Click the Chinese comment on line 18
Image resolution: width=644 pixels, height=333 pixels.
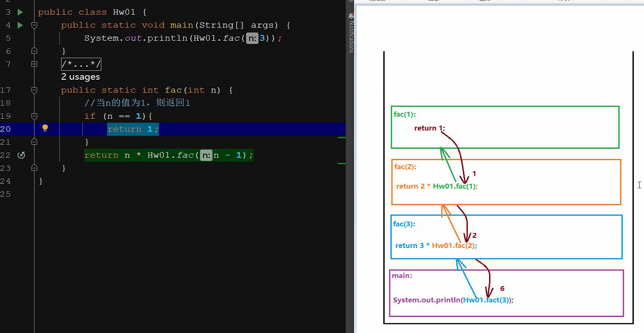coord(137,103)
